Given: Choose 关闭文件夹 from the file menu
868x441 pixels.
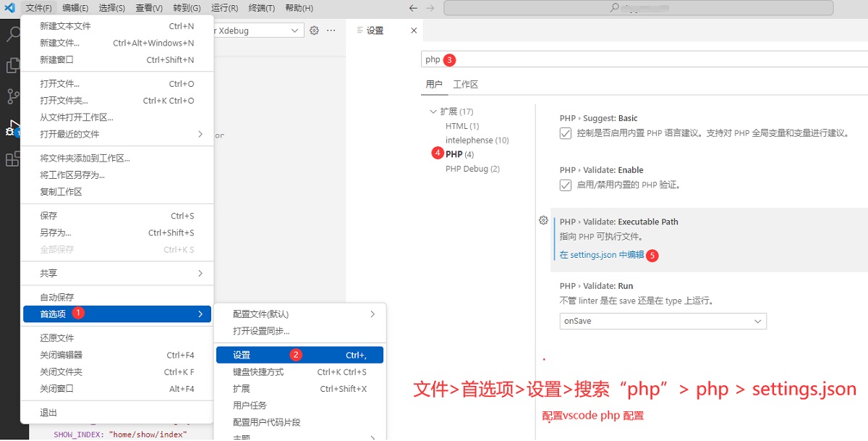Looking at the screenshot, I should (x=117, y=371).
